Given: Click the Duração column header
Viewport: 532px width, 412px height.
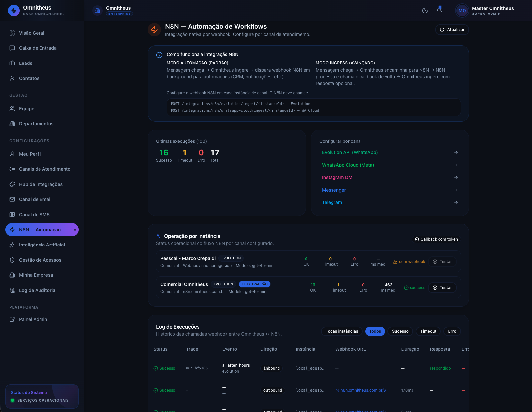Looking at the screenshot, I should coord(410,349).
